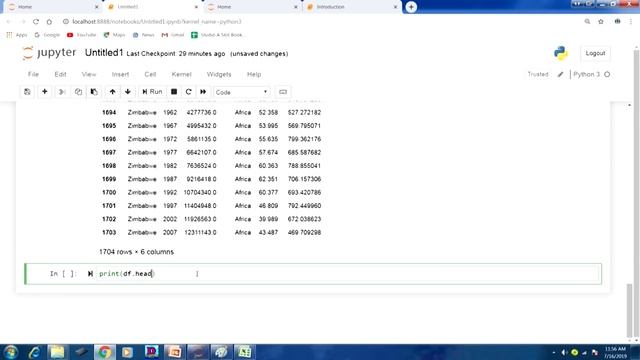The image size is (640, 360).
Task: Open a new browser tab with plus button
Action: pos(411,7)
